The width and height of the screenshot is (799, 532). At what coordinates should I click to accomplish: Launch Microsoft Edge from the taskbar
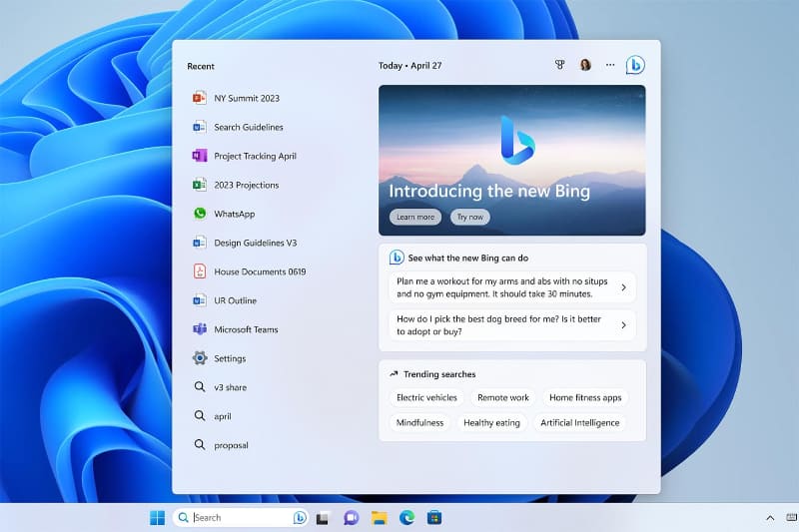click(x=406, y=518)
